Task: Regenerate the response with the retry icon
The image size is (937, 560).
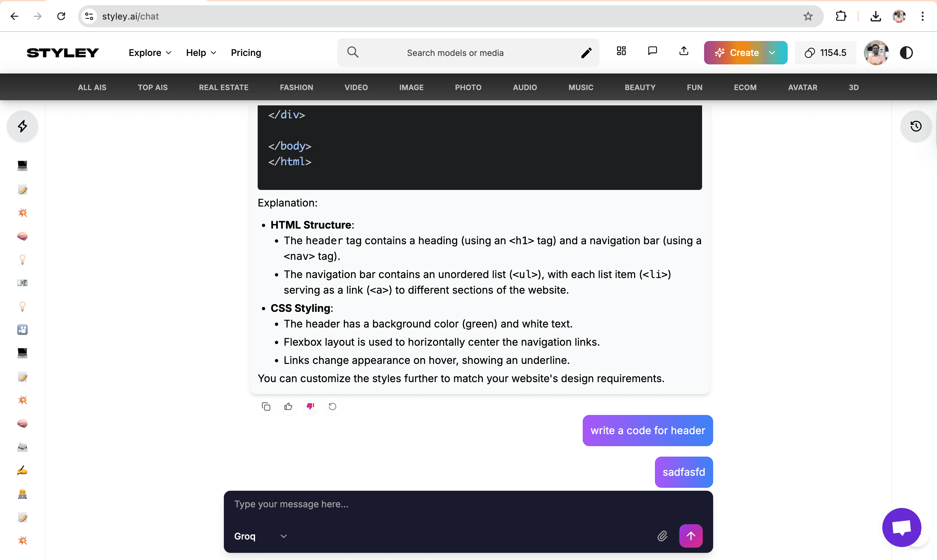Action: pos(332,407)
